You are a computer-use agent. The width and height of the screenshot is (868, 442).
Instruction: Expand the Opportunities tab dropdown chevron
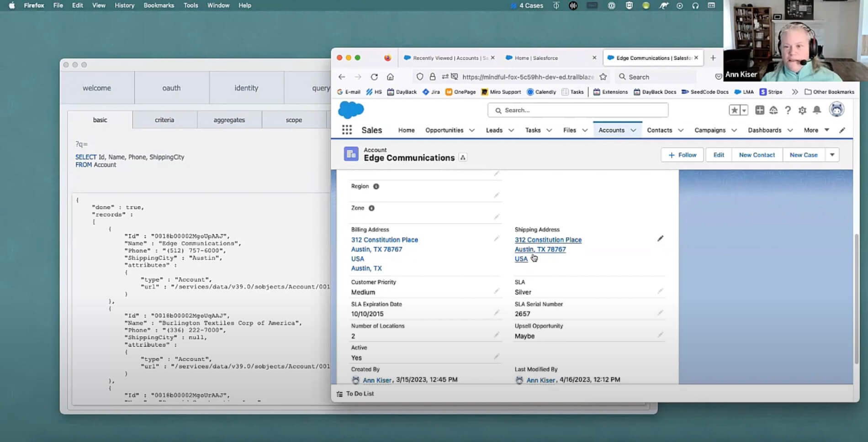point(472,130)
